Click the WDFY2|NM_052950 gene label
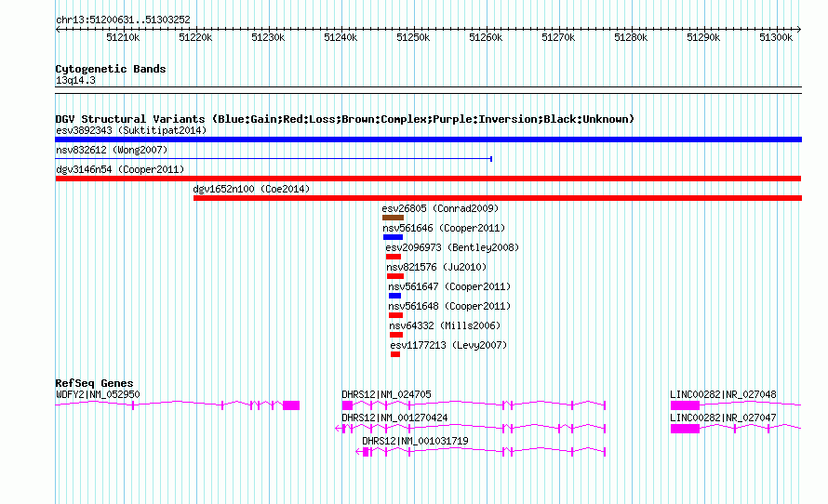This screenshot has width=828, height=504. click(98, 394)
